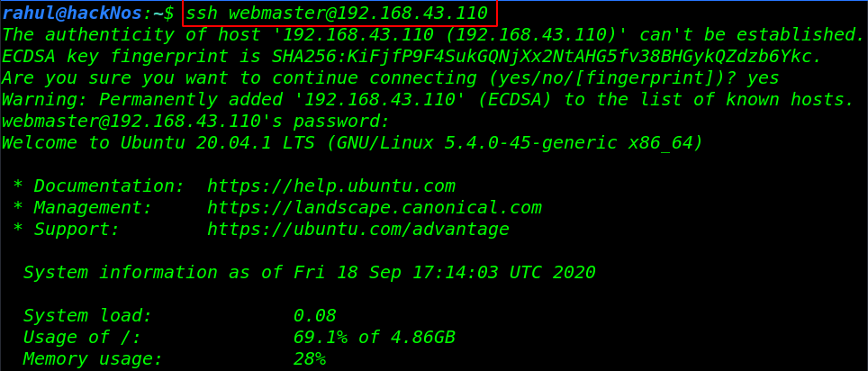The height and width of the screenshot is (371, 868).
Task: Open the help.ubuntu.com documentation link
Action: click(331, 186)
